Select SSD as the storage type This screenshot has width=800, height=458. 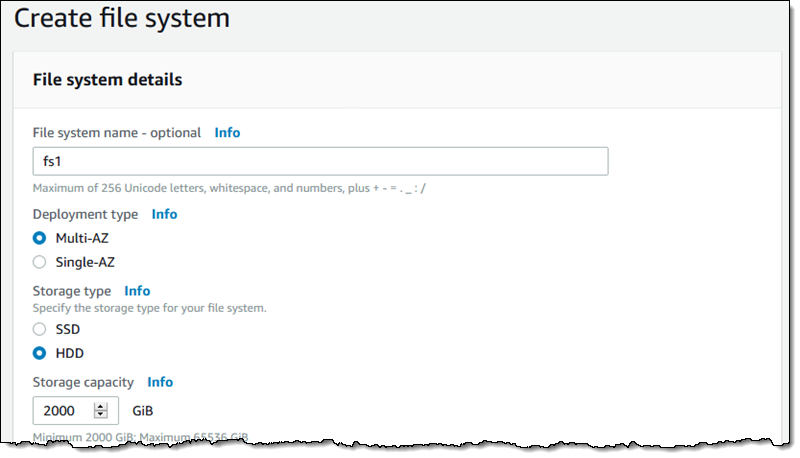point(40,328)
